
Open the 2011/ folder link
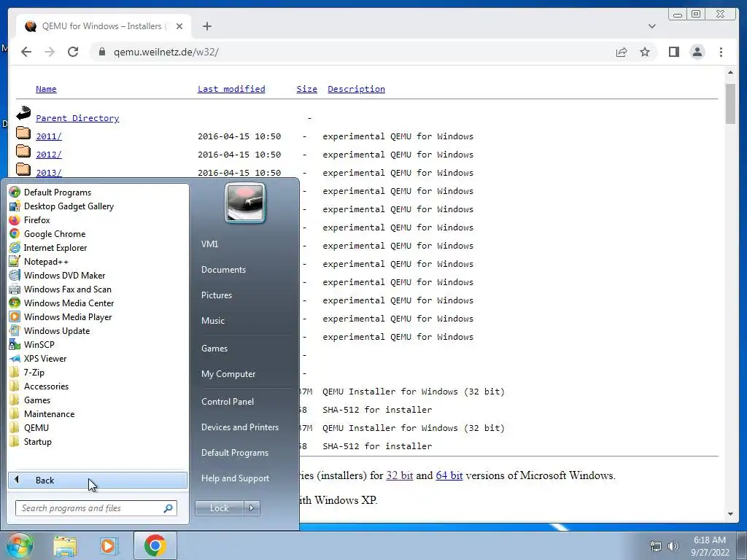tap(49, 136)
